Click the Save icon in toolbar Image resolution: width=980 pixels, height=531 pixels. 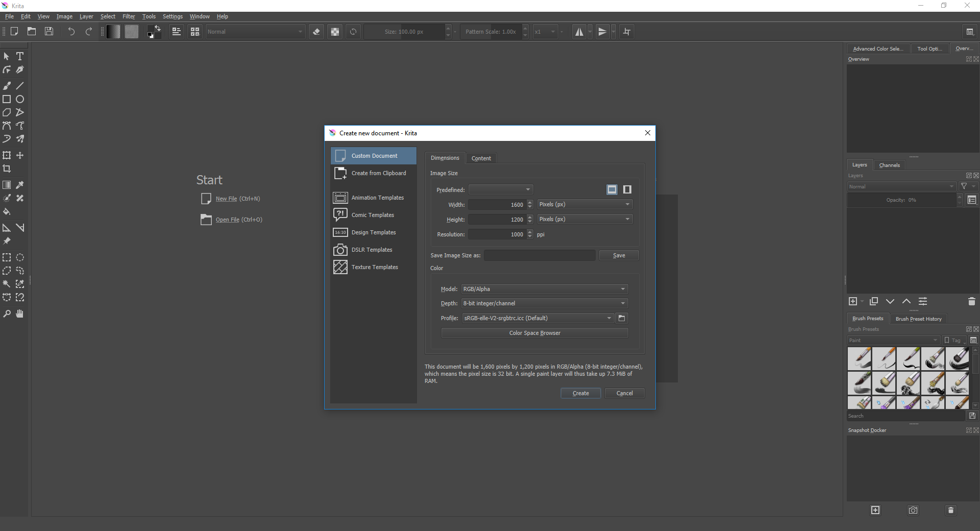49,32
